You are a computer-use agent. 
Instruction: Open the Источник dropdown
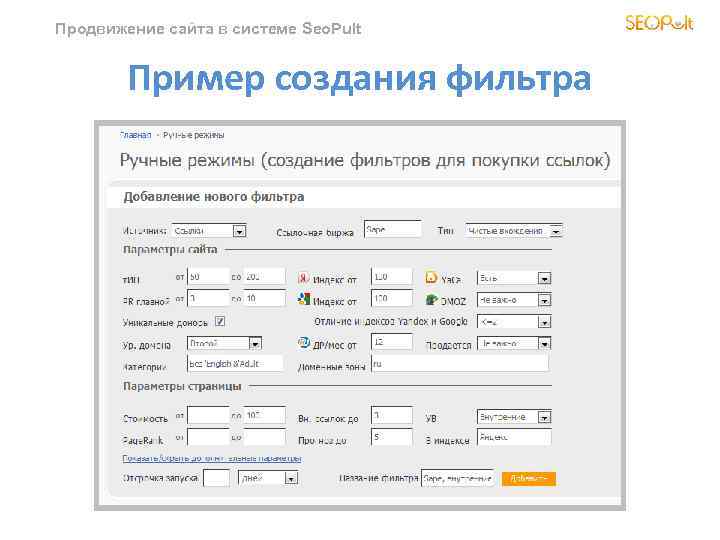pos(208,231)
